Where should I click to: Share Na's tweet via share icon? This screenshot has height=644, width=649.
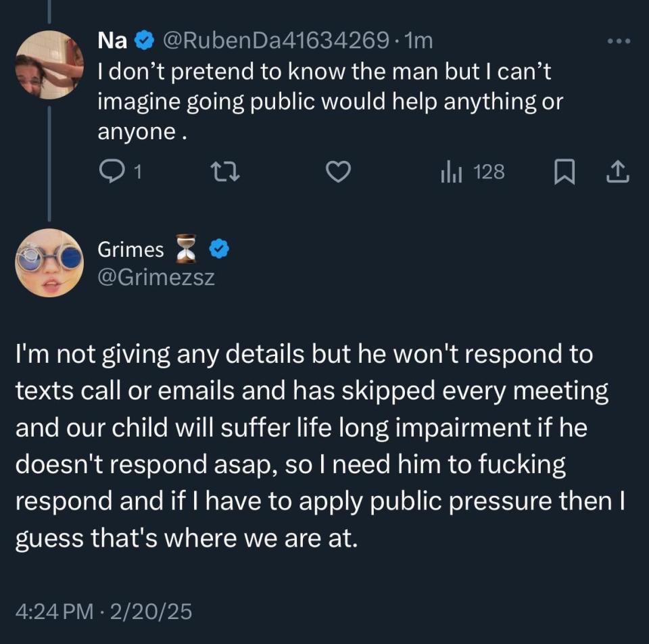tap(617, 173)
